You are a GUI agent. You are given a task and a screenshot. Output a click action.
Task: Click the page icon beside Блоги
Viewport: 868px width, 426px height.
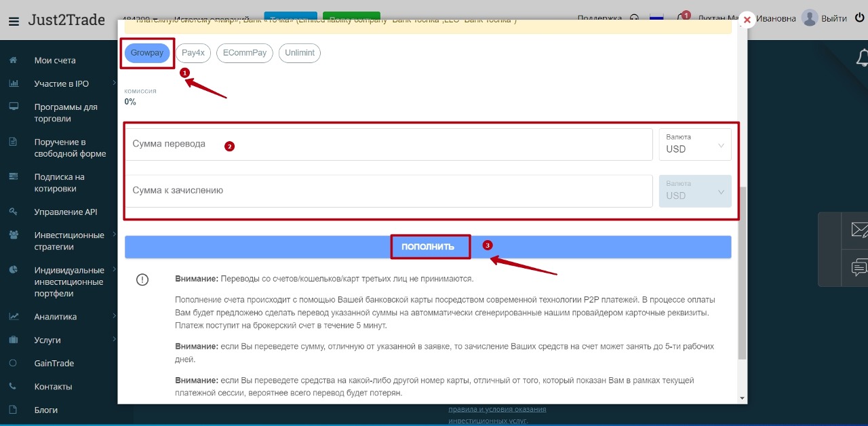[x=13, y=410]
